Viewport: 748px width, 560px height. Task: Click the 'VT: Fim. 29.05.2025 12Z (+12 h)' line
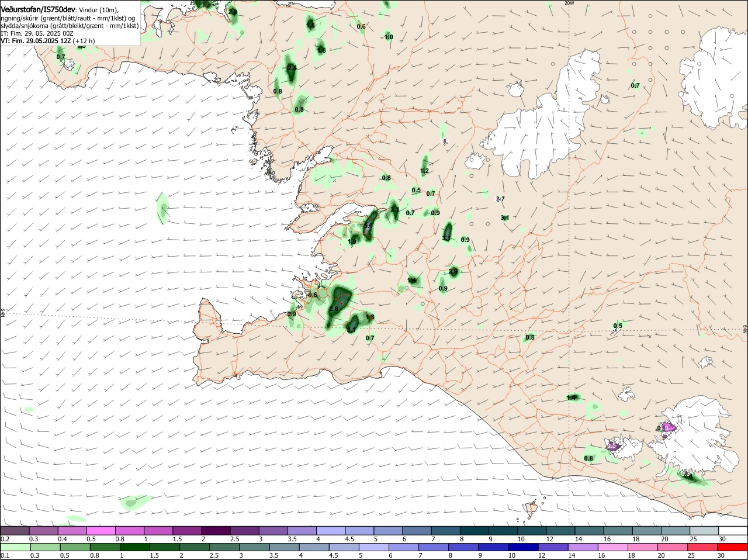(48, 41)
